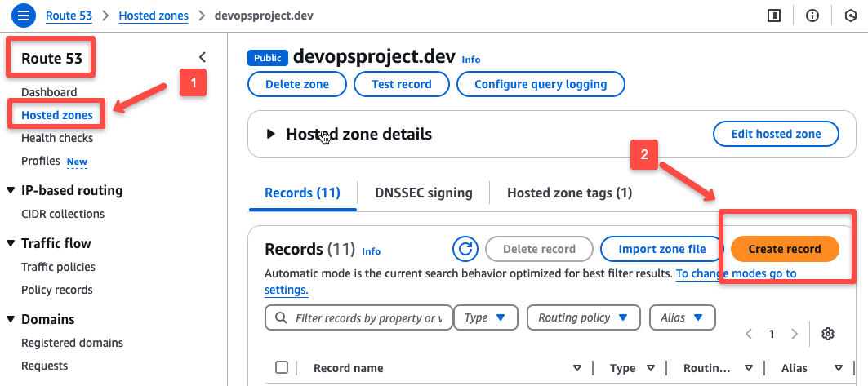Click Hosted zones breadcrumb link
868x386 pixels.
(x=154, y=16)
